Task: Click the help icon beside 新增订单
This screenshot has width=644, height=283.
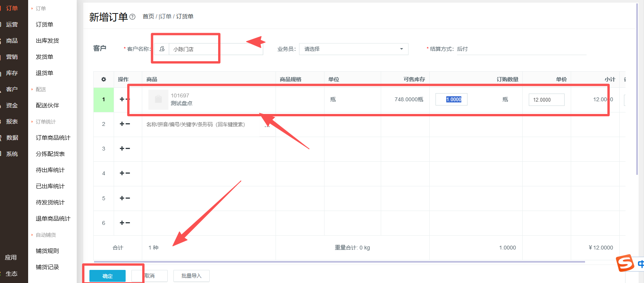Action: coord(133,17)
